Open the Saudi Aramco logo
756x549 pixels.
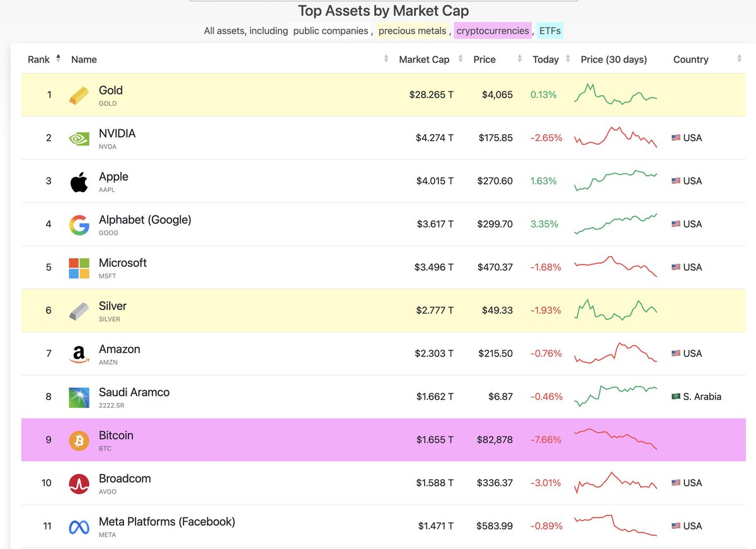click(79, 397)
